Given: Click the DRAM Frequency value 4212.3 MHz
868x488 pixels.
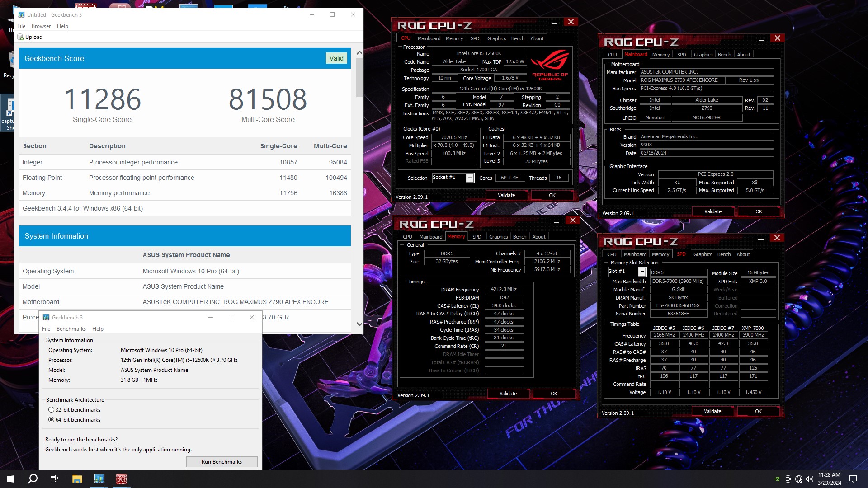Looking at the screenshot, I should pos(504,289).
